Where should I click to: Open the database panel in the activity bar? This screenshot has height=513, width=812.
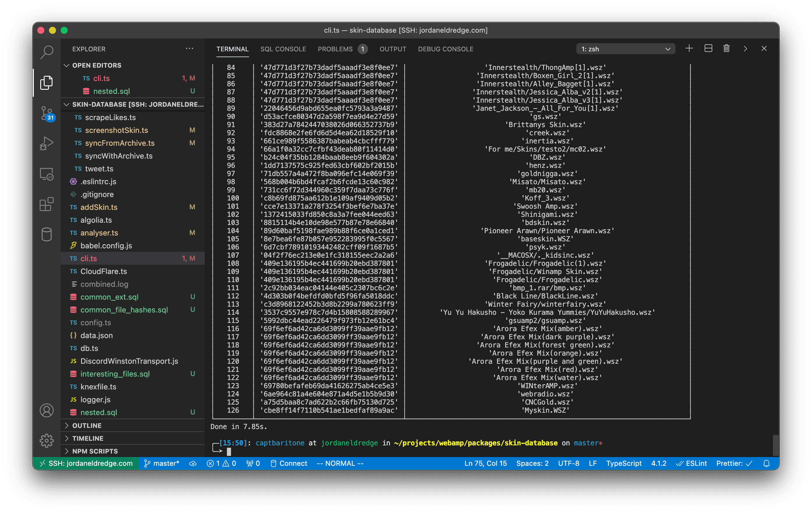[47, 234]
